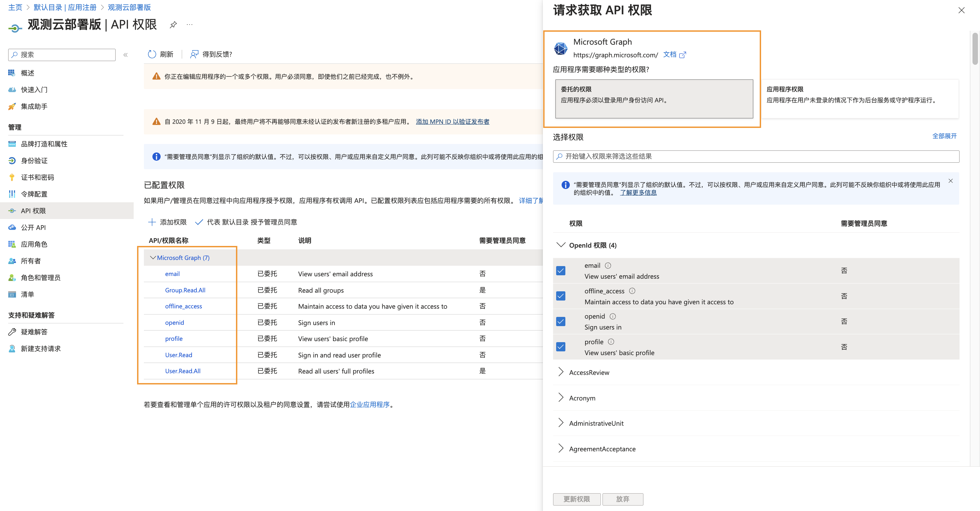Image resolution: width=980 pixels, height=511 pixels.
Task: Close the 请求获取 API 权限 panel
Action: click(961, 10)
